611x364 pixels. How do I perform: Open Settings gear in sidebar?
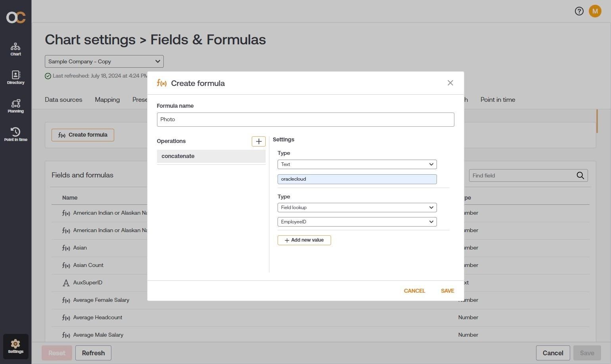(x=15, y=346)
